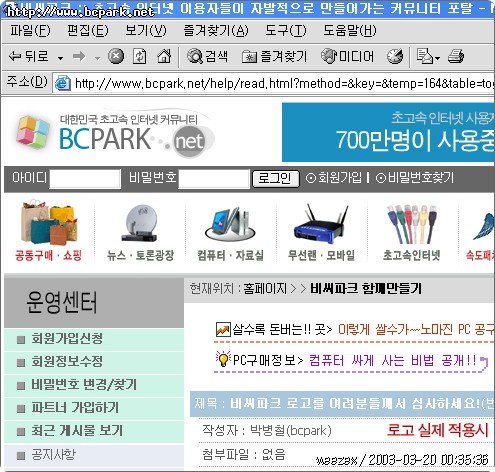
Task: Open the 컴퓨터 · 자료실 label link
Action: [x=230, y=255]
